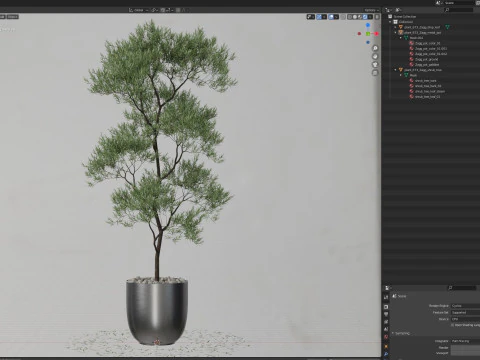
Task: Collapse the pot mesh data entry
Action: coord(401,38)
